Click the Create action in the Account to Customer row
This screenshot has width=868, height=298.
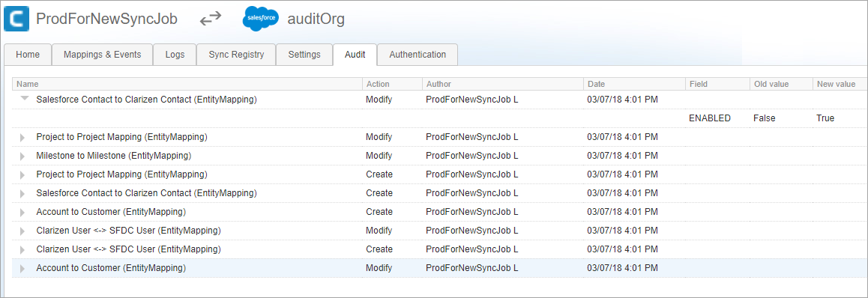(x=379, y=212)
